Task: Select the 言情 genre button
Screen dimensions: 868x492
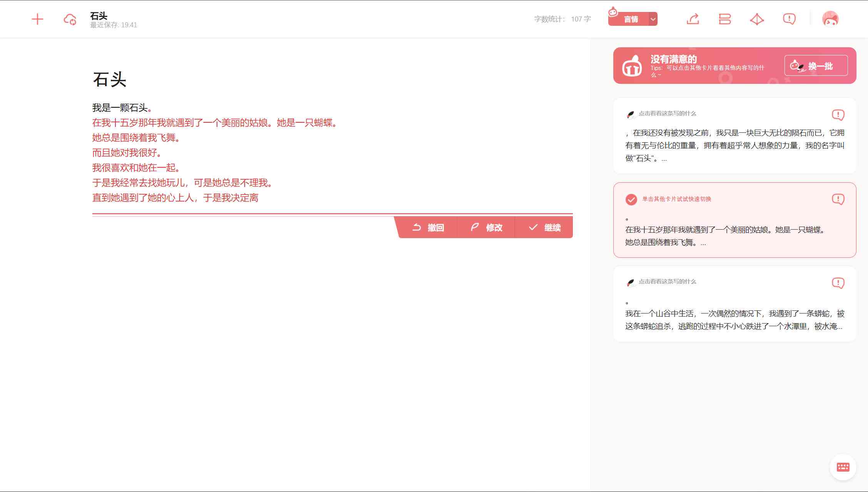Action: coord(629,19)
